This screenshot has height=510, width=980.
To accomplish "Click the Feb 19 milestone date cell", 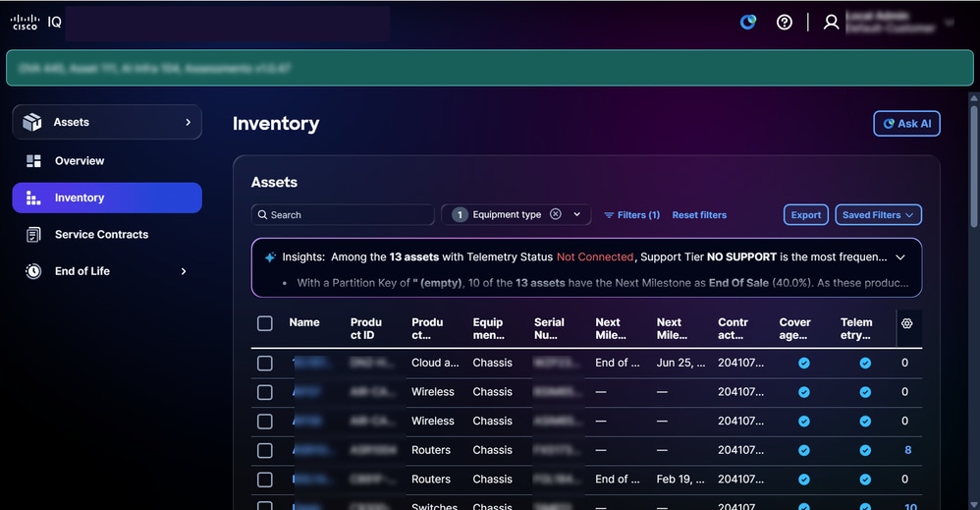I will (x=680, y=480).
